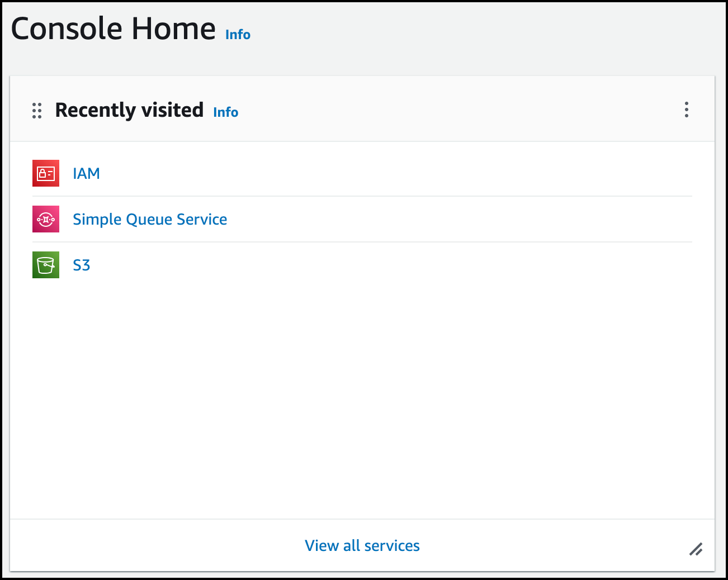Click the Console Home page title
Viewport: 728px width, 580px height.
[x=113, y=29]
